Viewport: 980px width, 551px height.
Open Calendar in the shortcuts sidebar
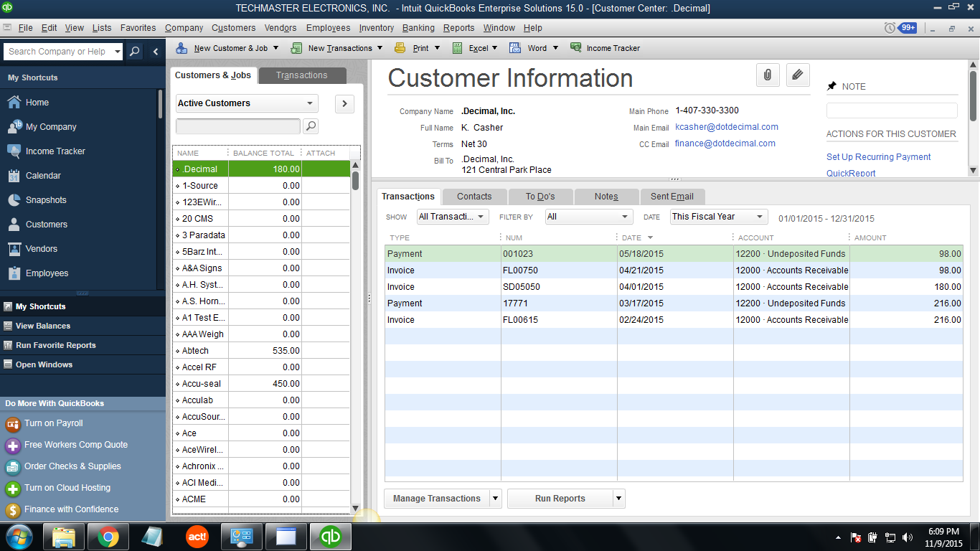pos(43,176)
